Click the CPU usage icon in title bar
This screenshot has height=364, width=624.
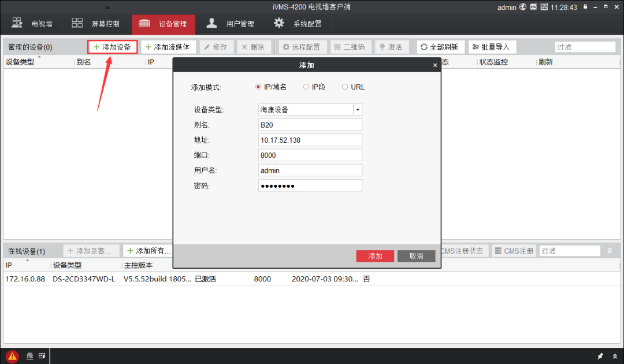tap(532, 7)
